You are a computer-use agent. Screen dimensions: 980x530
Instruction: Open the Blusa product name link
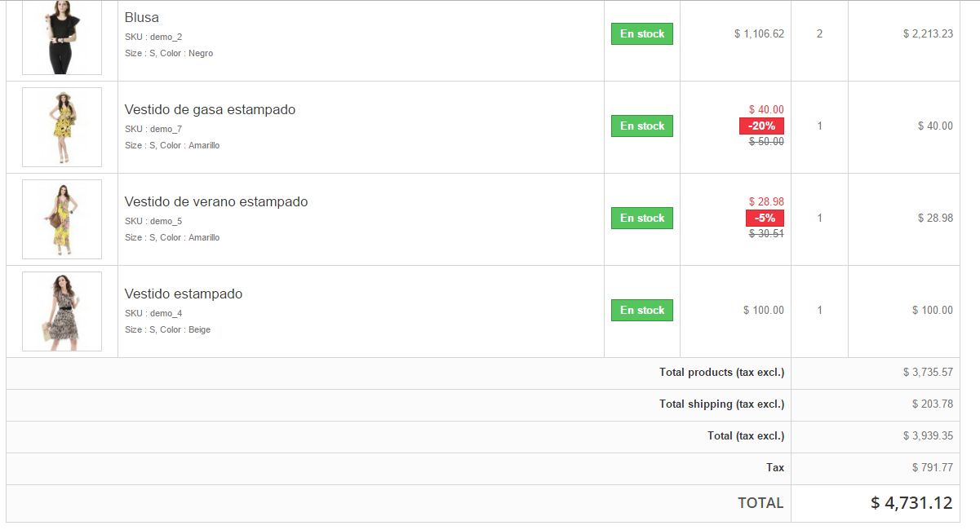coord(142,17)
